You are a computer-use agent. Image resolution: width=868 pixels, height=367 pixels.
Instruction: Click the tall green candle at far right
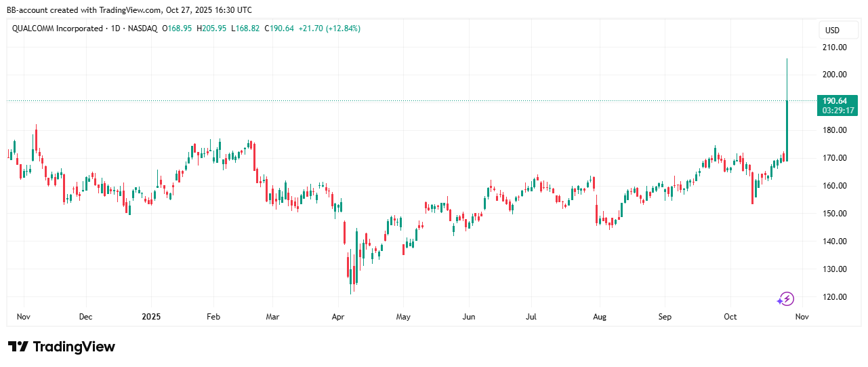coord(787,130)
